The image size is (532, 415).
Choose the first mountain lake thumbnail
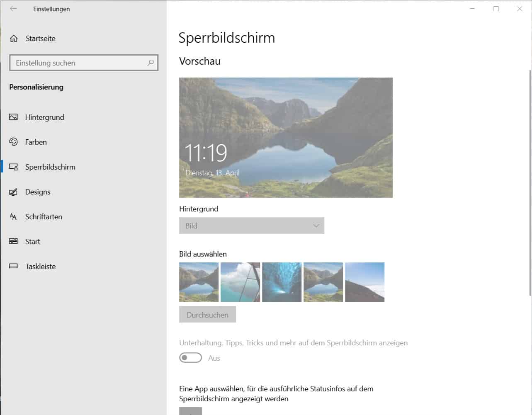click(x=199, y=282)
